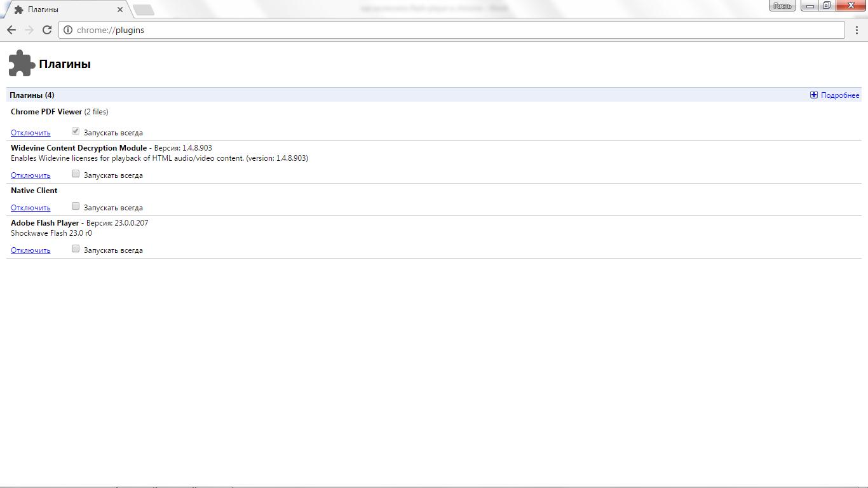Image resolution: width=868 pixels, height=488 pixels.
Task: Click the Гость profile button
Action: (x=782, y=6)
